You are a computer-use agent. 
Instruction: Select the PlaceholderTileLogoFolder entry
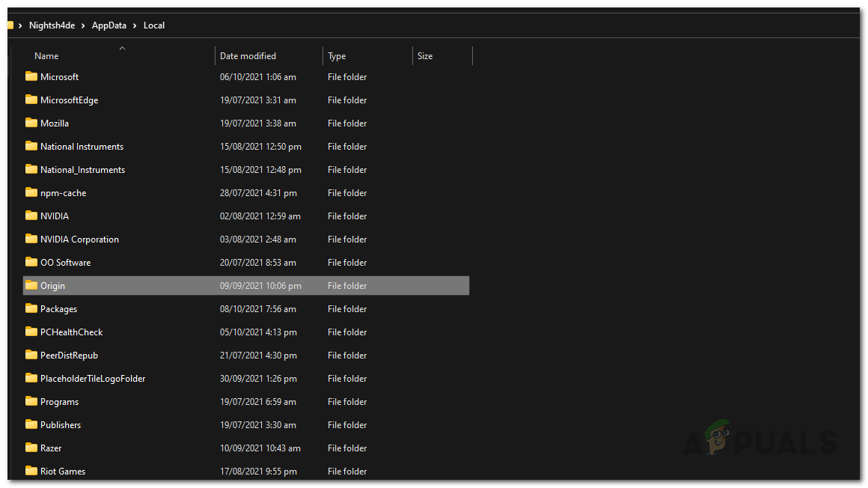tap(93, 379)
